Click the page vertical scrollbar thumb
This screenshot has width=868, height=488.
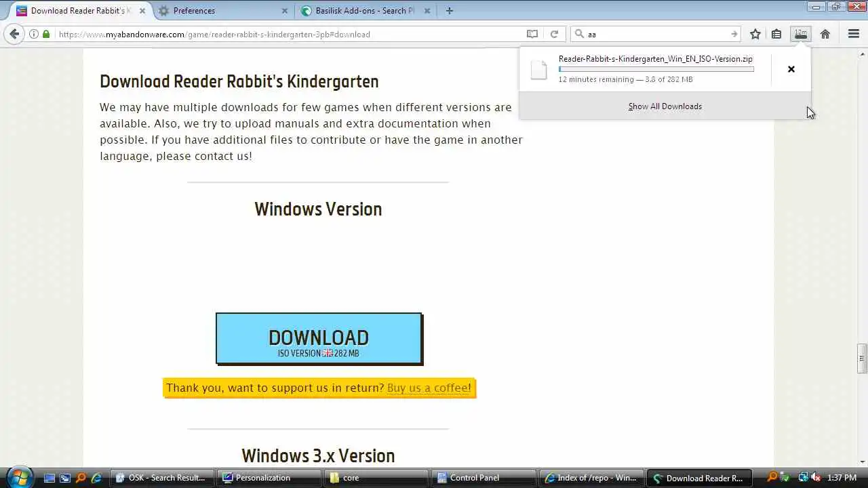pos(862,359)
